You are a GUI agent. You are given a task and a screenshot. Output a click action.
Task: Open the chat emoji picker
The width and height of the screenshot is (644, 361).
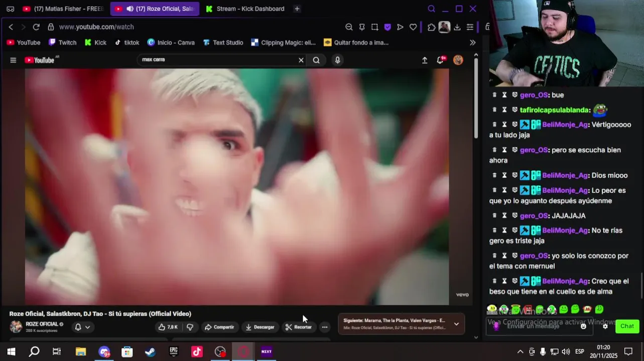pos(583,326)
